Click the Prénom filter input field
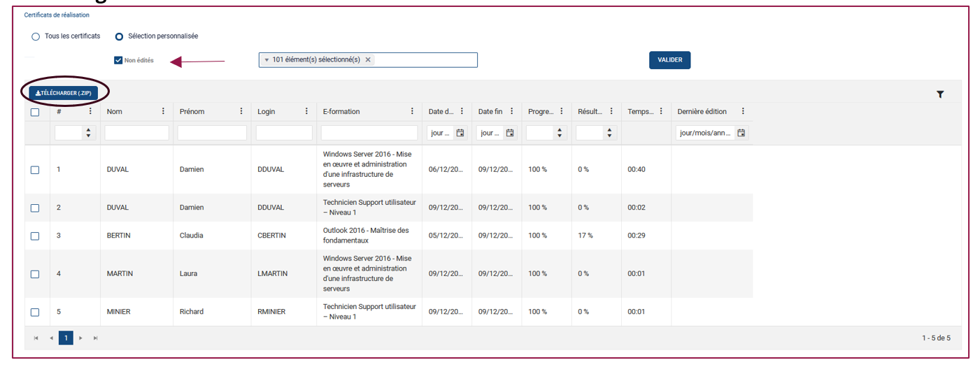 tap(212, 133)
